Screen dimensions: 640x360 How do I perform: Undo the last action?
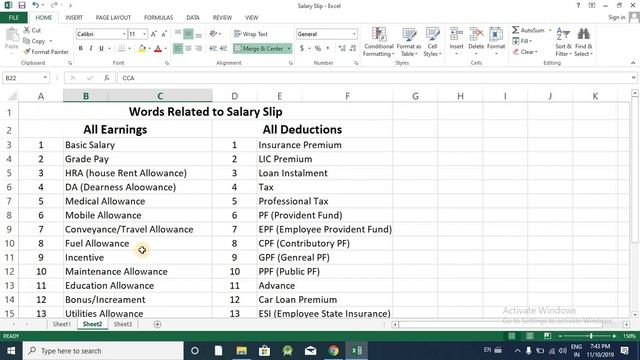(x=36, y=5)
